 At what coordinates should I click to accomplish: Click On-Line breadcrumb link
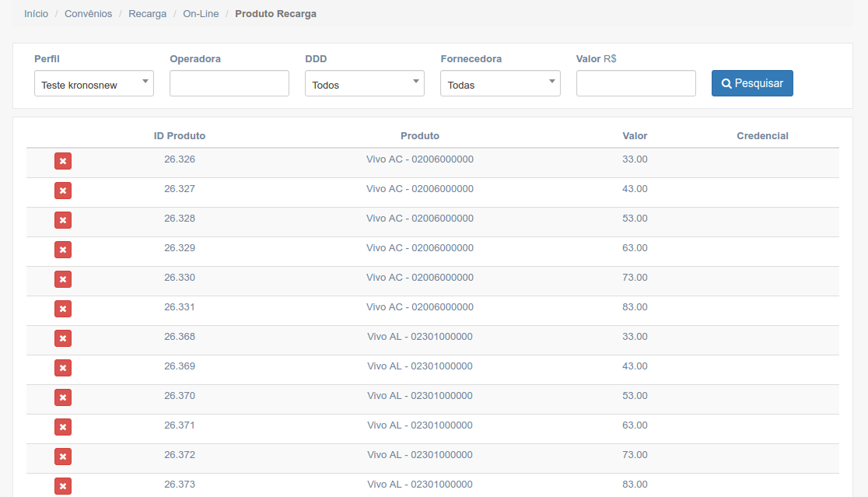(201, 14)
